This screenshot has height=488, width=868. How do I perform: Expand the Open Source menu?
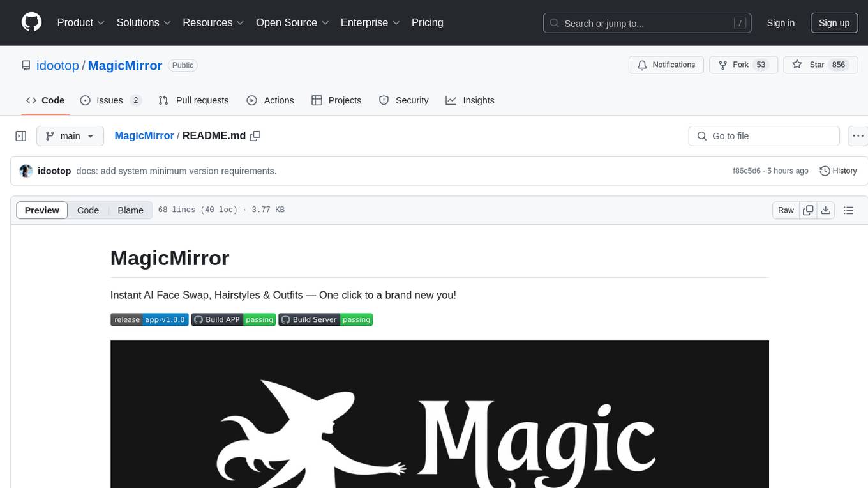click(x=292, y=22)
